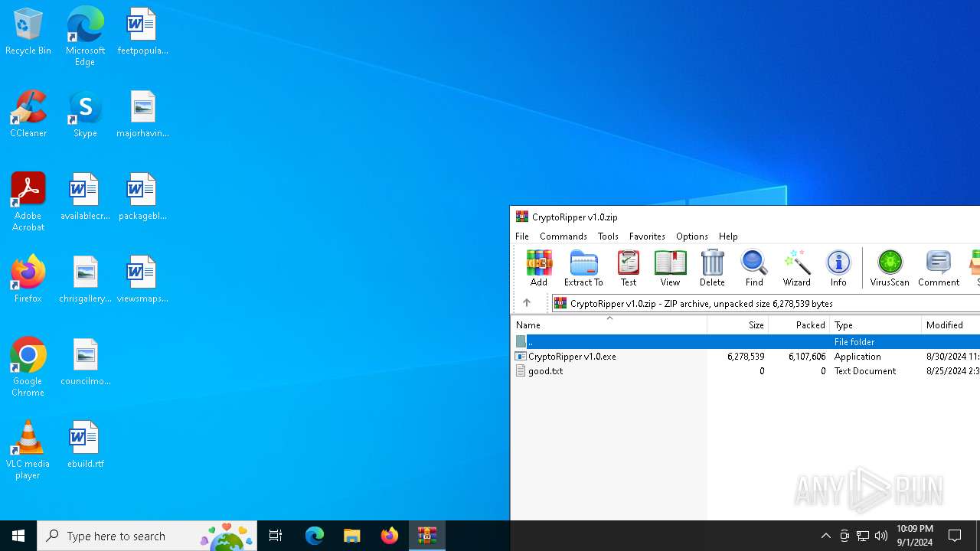Open VLC media player desktop shortcut
Image resolution: width=980 pixels, height=551 pixels.
pyautogui.click(x=28, y=450)
